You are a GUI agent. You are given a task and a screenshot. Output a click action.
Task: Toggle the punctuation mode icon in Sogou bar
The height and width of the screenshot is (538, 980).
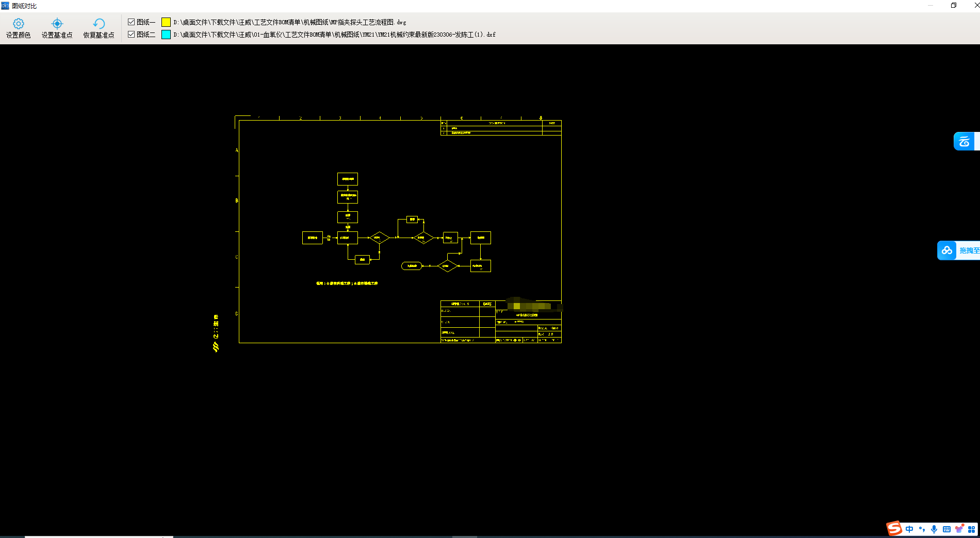pos(922,529)
